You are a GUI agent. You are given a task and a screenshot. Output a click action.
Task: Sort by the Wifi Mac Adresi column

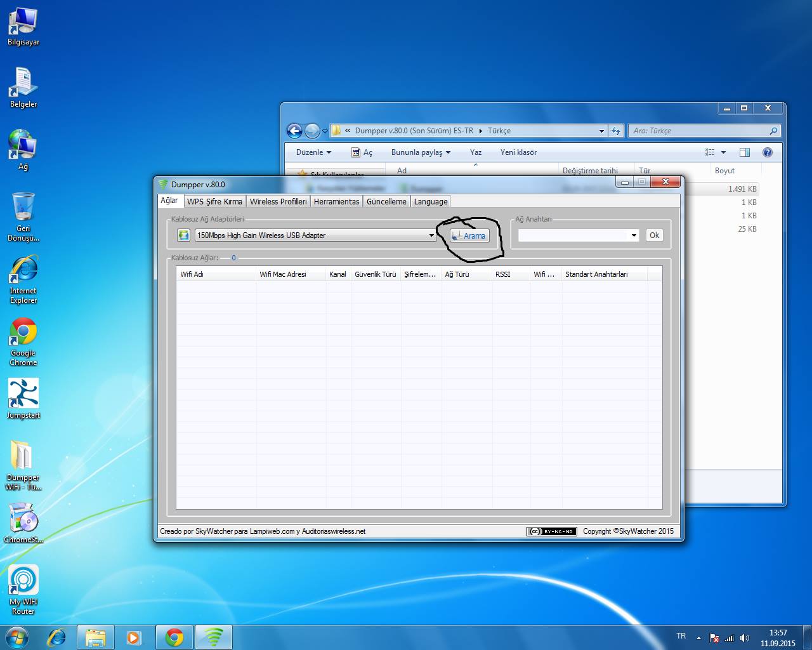[x=291, y=274]
